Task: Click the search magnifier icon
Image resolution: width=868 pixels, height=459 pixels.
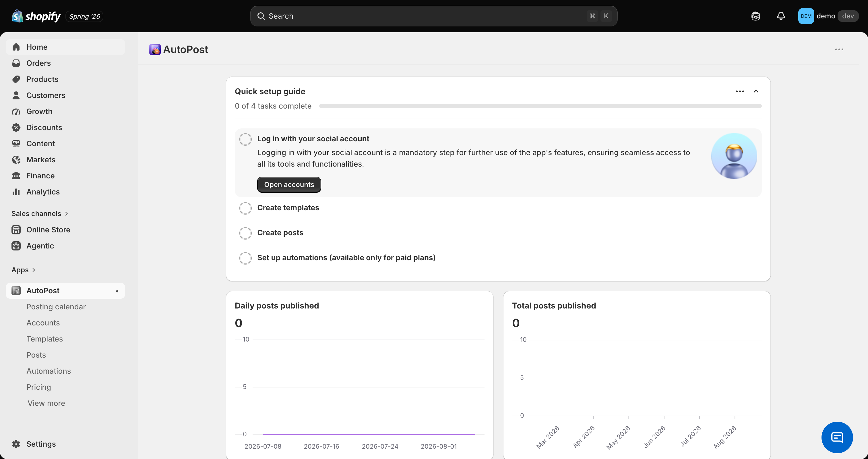Action: point(261,16)
